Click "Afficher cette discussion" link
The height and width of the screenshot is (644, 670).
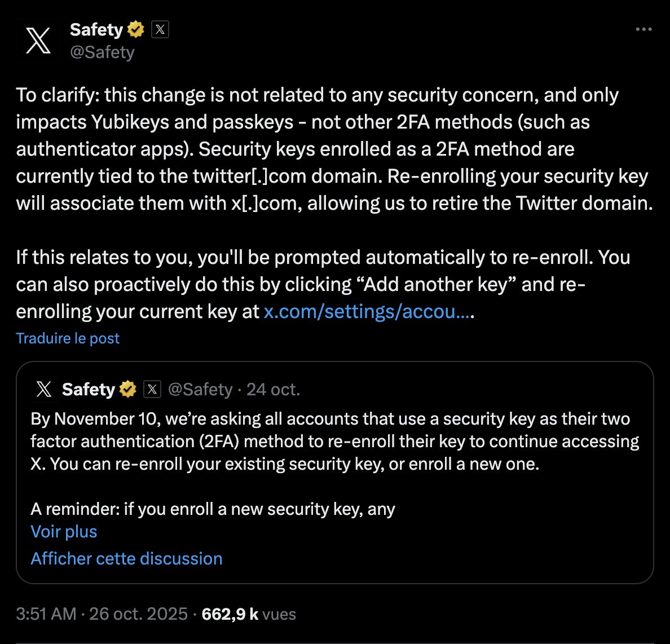[126, 558]
